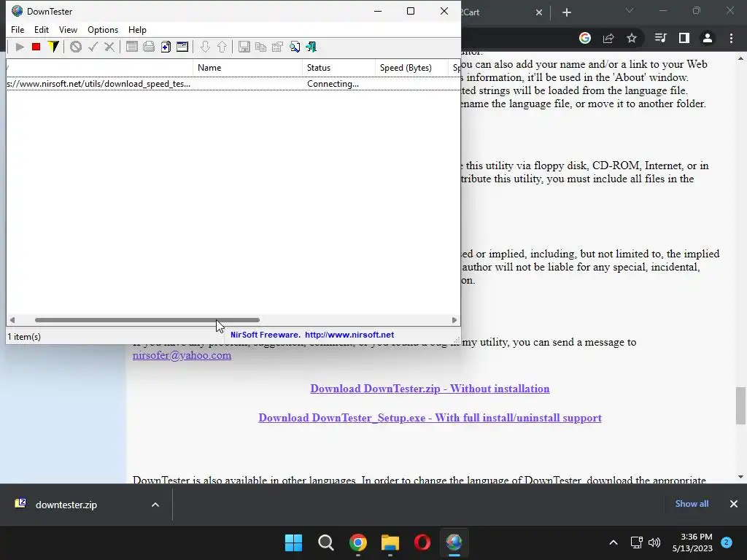Click the grey checkmark enable icon
The height and width of the screenshot is (560, 747).
pyautogui.click(x=93, y=47)
